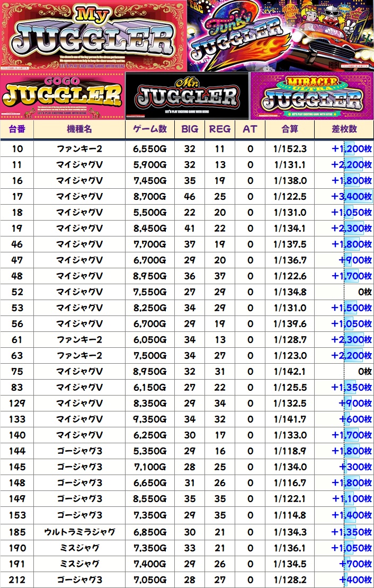374x588 pixels.
Task: Click 1/128.2 combined rate
Action: coord(290,580)
